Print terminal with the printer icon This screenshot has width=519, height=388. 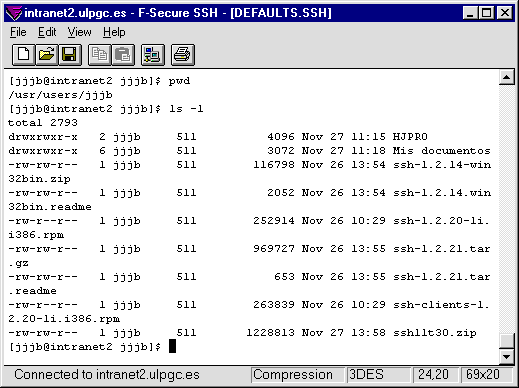183,54
